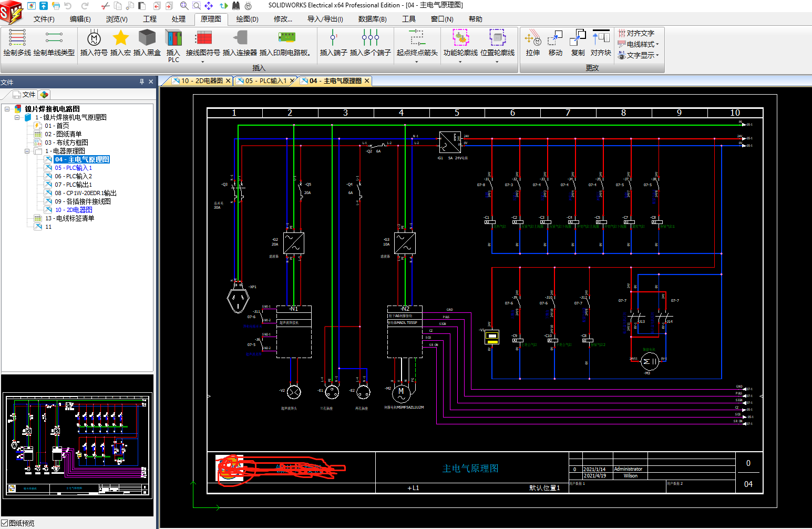
Task: Select the 文件 tab in side panel
Action: point(24,95)
